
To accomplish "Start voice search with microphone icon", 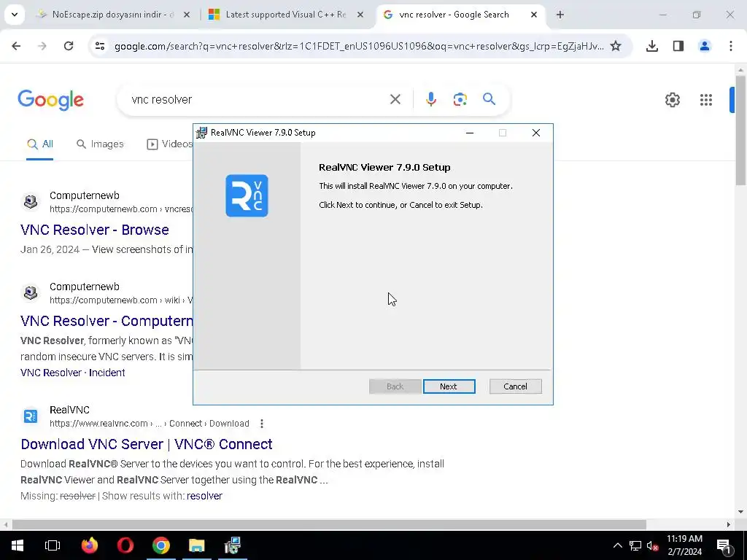I will (430, 99).
